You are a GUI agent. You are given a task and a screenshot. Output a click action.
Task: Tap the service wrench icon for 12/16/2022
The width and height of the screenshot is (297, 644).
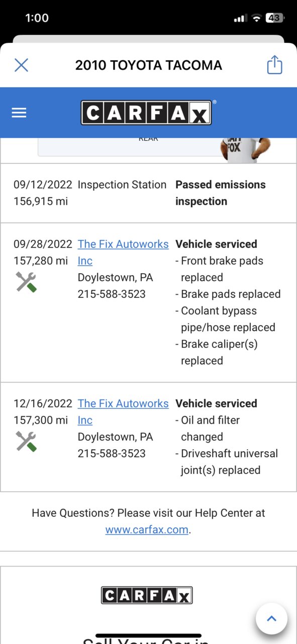[26, 442]
